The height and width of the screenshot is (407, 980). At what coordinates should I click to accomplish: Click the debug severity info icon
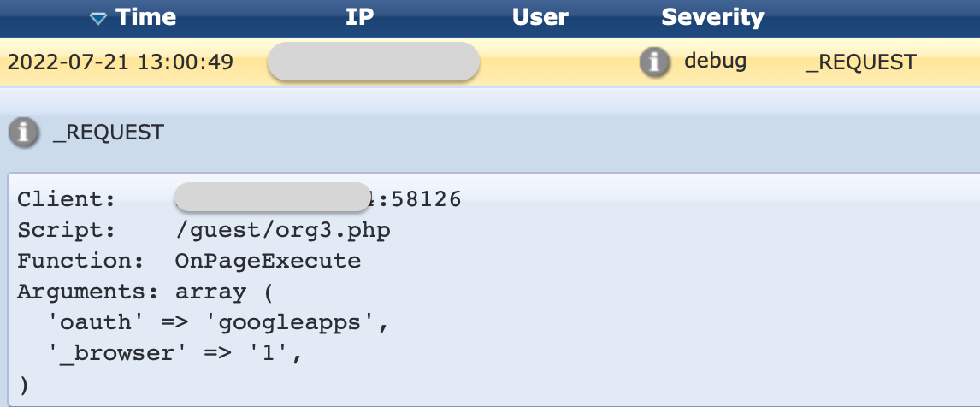point(654,62)
